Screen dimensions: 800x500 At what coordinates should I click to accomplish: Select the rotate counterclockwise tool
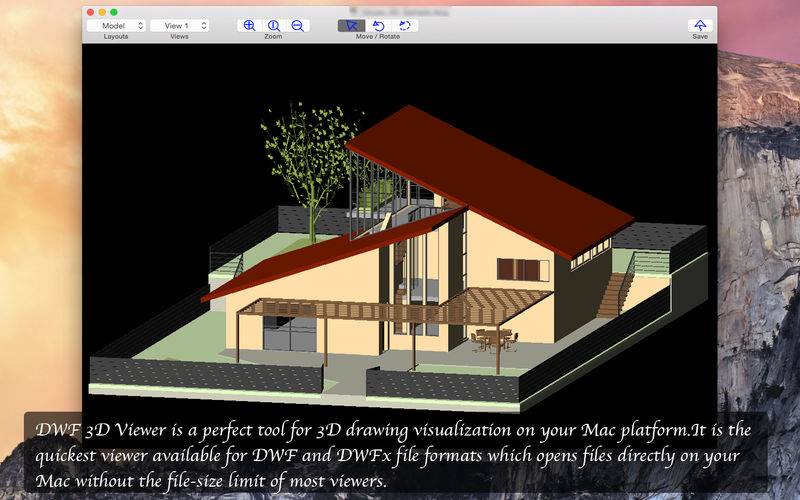[379, 26]
